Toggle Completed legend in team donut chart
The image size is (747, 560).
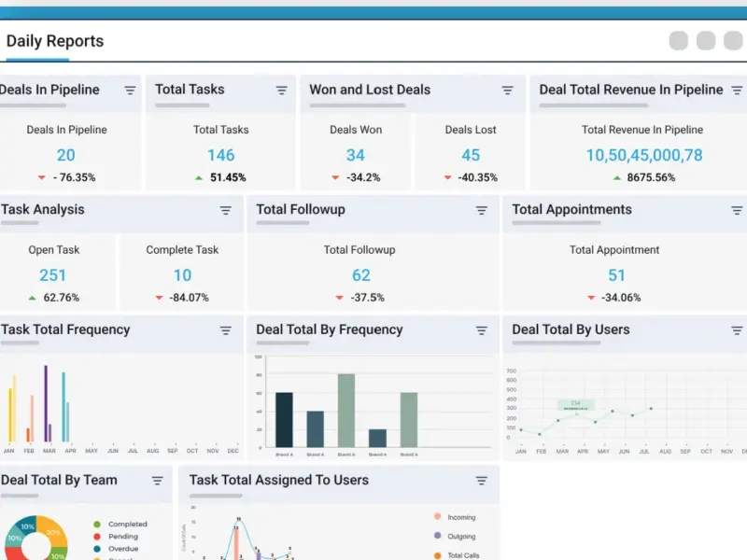(x=120, y=524)
